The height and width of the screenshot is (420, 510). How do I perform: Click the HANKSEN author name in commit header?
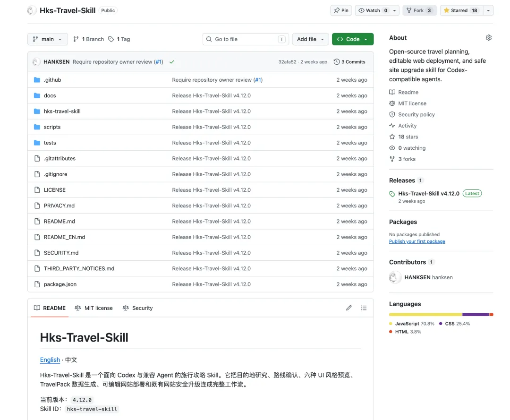[57, 62]
